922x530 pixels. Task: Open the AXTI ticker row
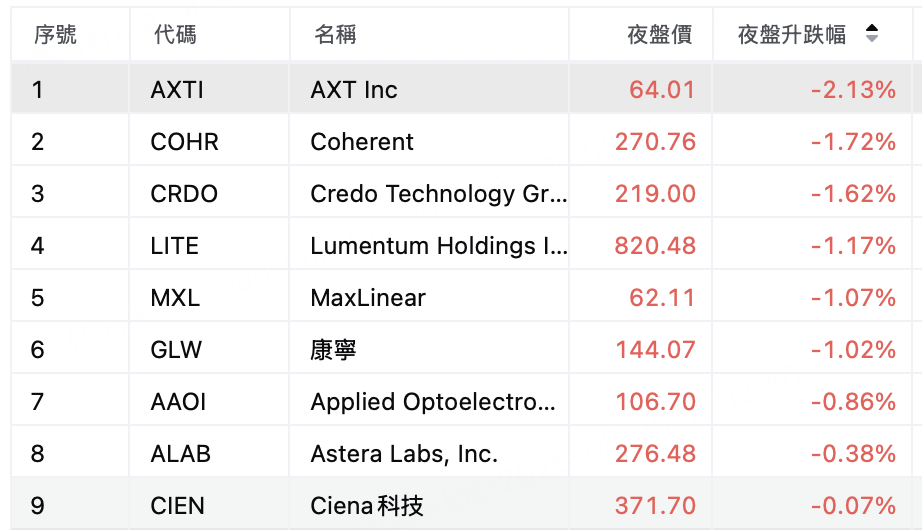(x=461, y=89)
